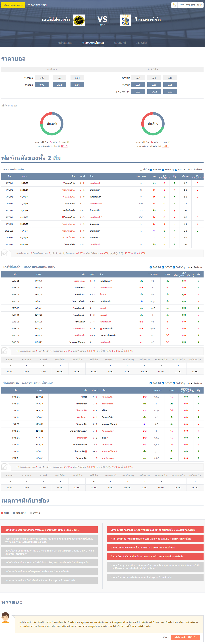This screenshot has height=644, width=205.
Task: Click the closing handicap home odds 0.93
Action: click(x=42, y=85)
